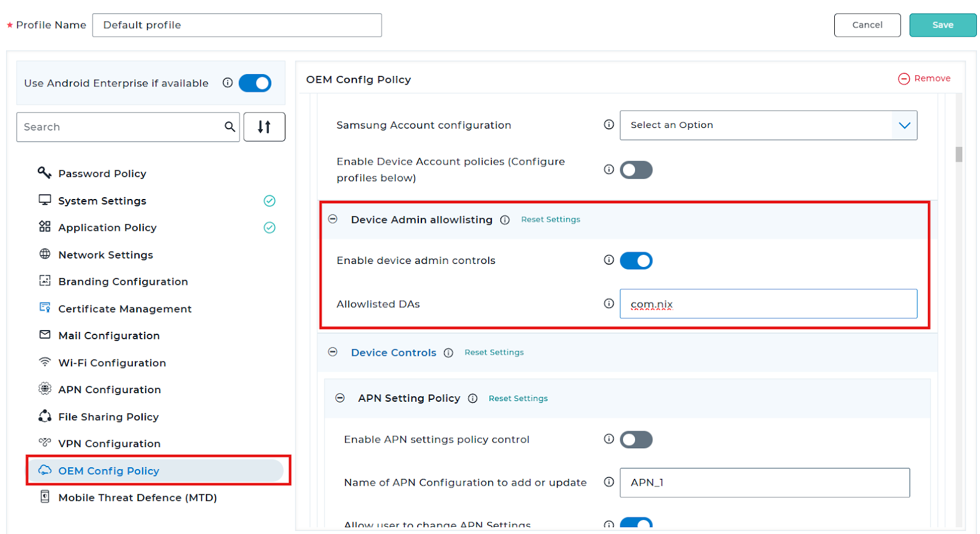Viewport: 980px width, 534px height.
Task: Collapse the Device Admin allowlisting section
Action: tap(333, 219)
